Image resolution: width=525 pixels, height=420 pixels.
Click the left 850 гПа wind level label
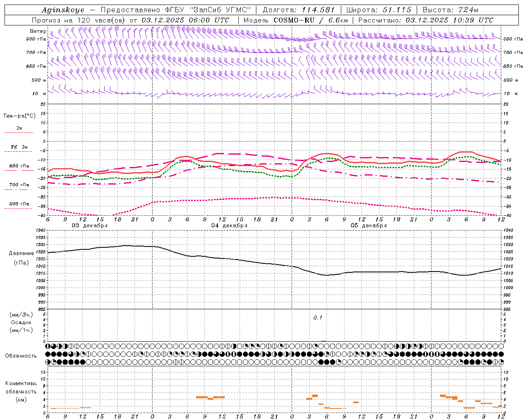click(x=36, y=66)
